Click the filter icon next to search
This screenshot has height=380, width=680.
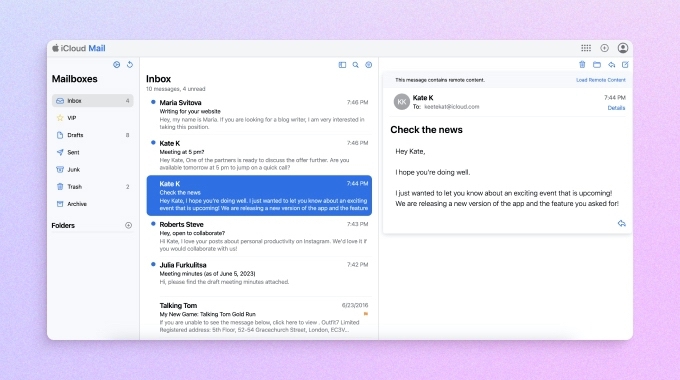[x=369, y=65]
